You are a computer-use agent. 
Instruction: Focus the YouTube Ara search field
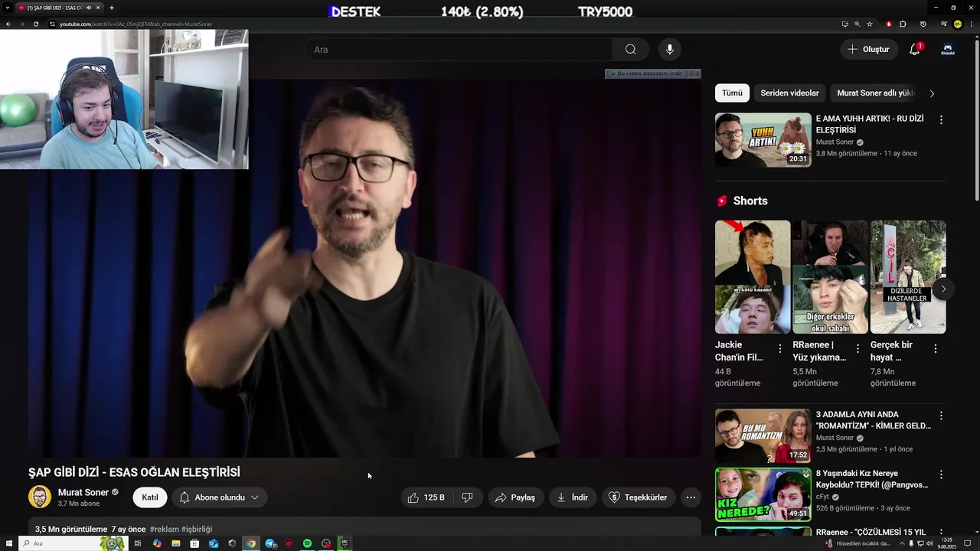459,50
